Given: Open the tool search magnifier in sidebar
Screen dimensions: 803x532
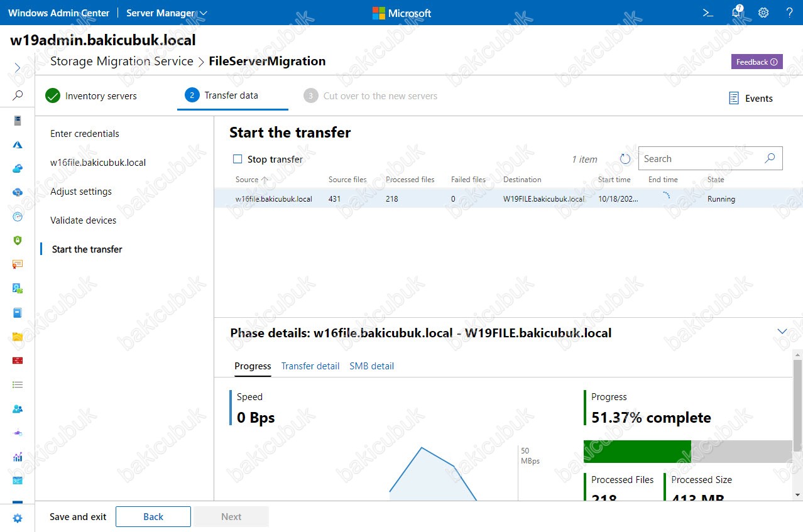Looking at the screenshot, I should [18, 95].
